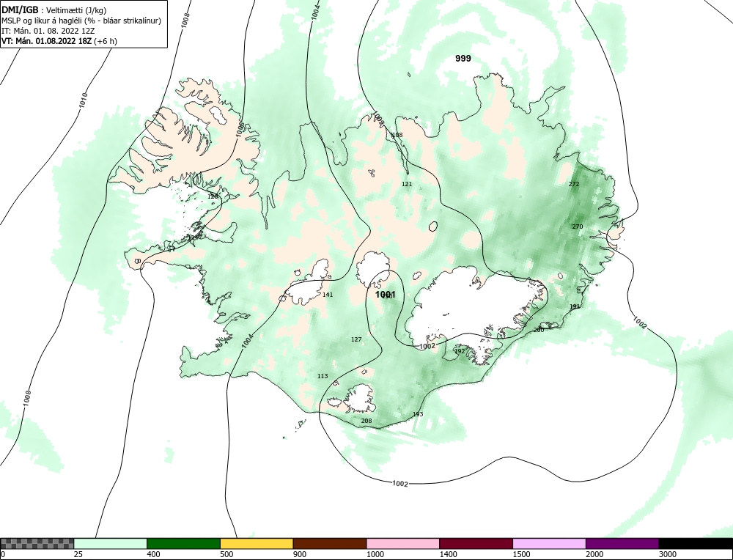
Task: Click the gray checkered 0–25 legend swatch
Action: click(x=37, y=544)
